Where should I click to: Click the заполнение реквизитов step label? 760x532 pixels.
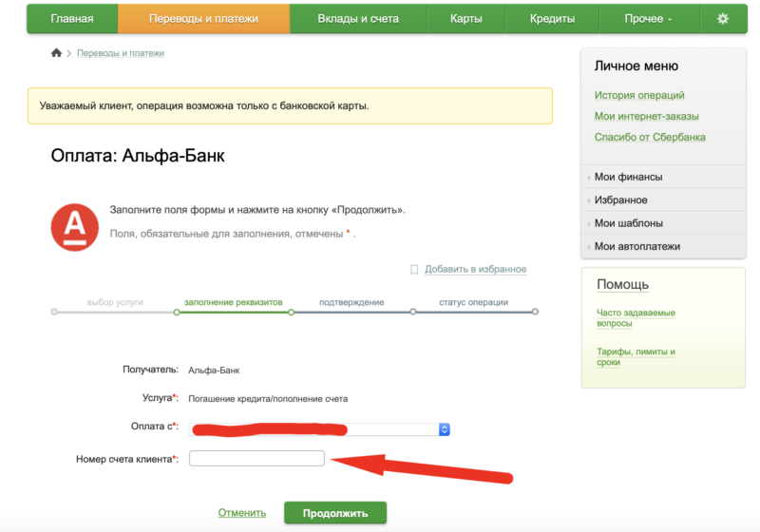(x=233, y=302)
